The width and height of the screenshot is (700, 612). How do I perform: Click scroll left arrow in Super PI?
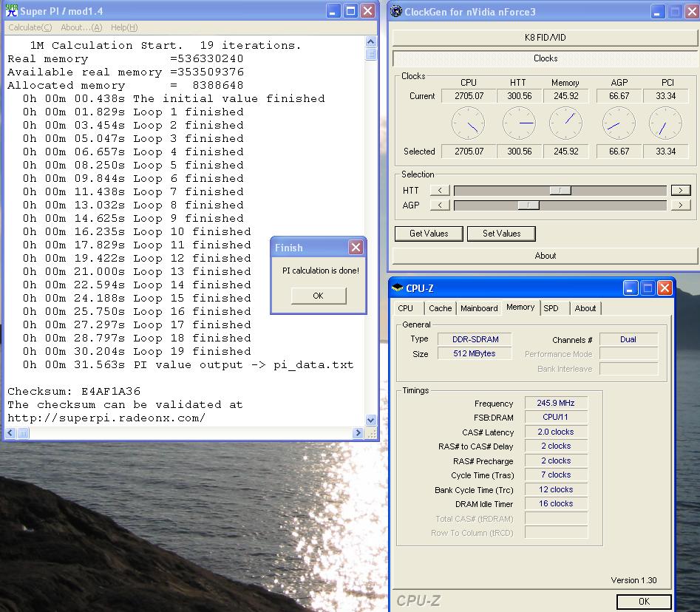[10, 432]
